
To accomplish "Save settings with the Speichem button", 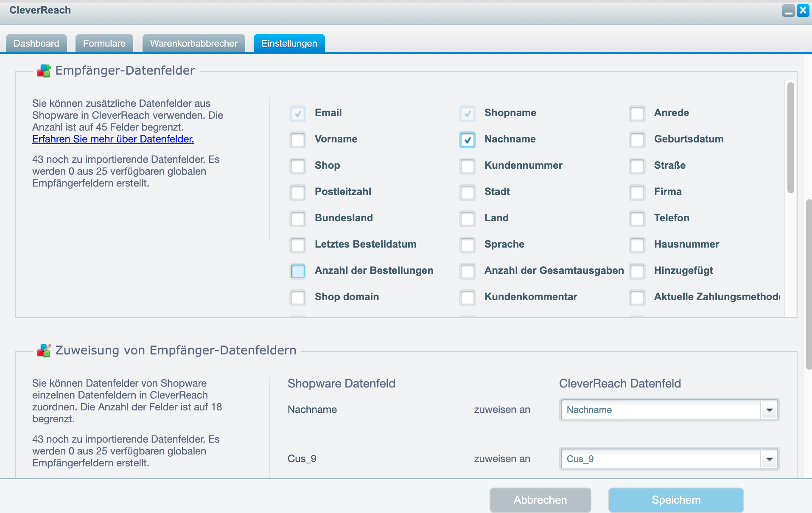I will click(676, 500).
